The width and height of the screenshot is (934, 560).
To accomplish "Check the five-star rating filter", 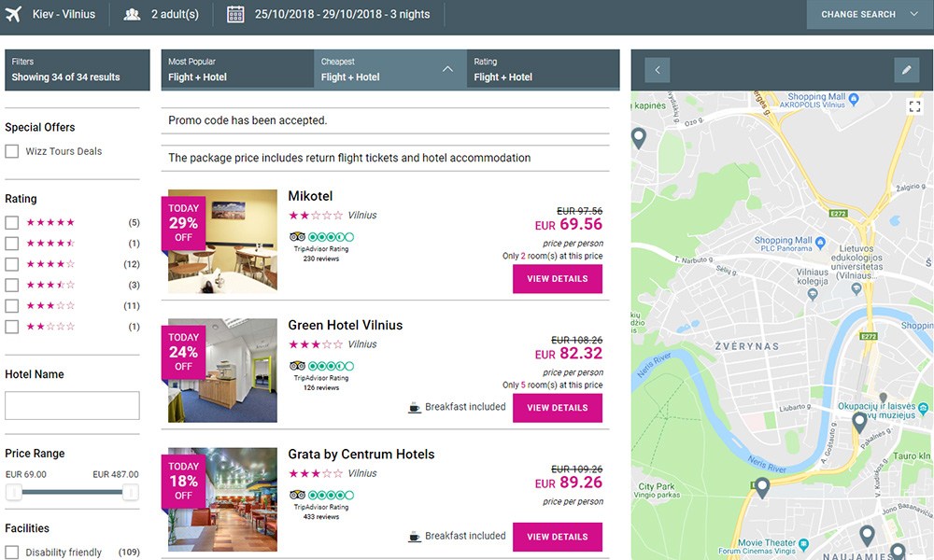I will click(x=12, y=223).
